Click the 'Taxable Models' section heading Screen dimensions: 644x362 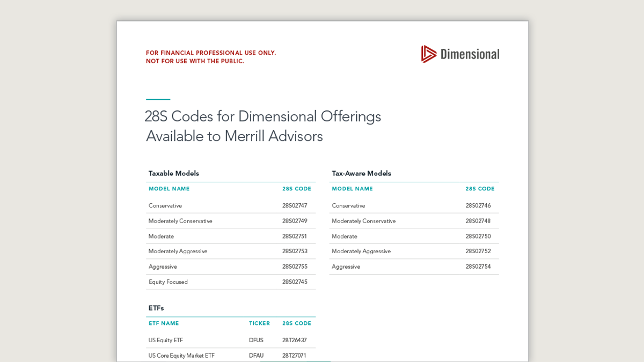(174, 173)
